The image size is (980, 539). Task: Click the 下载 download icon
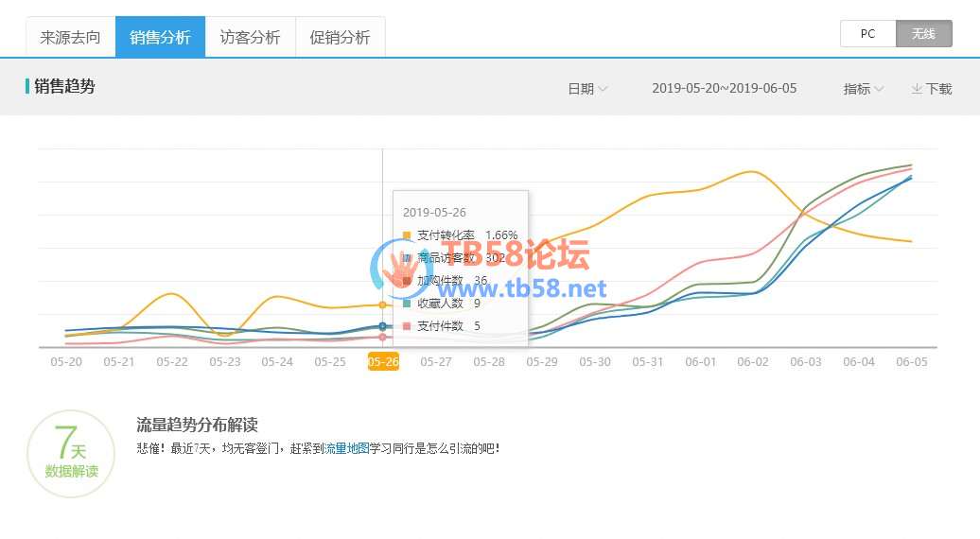[917, 89]
